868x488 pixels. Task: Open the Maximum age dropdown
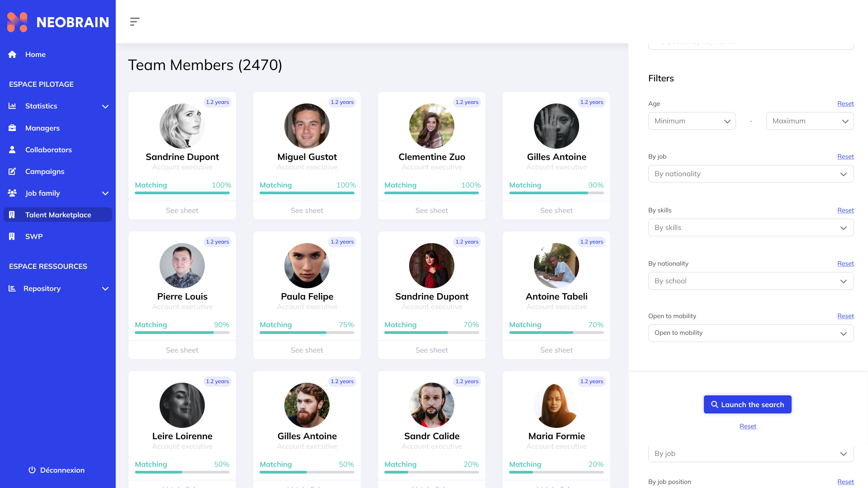[x=810, y=121]
